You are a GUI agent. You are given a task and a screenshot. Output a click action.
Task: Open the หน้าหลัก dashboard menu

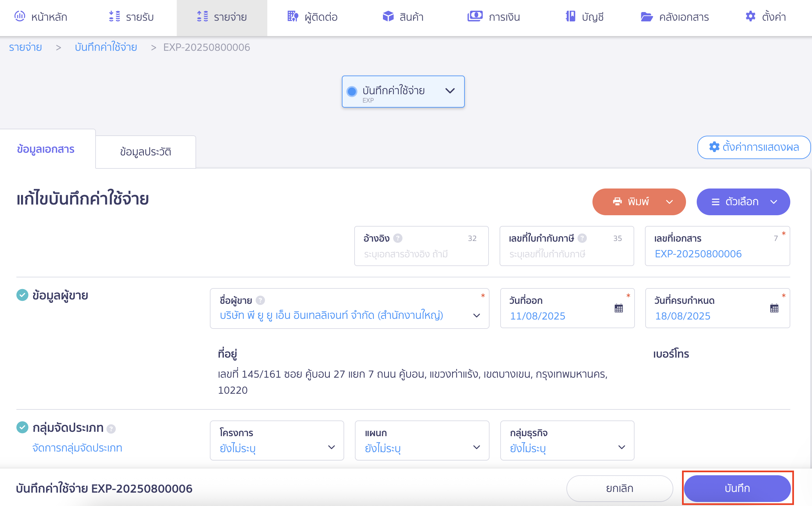41,17
